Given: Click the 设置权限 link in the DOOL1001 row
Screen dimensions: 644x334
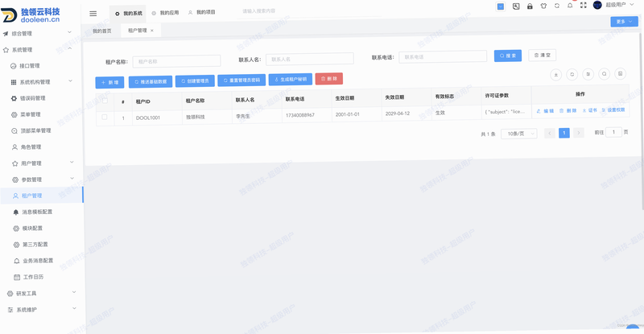Looking at the screenshot, I should tap(613, 109).
